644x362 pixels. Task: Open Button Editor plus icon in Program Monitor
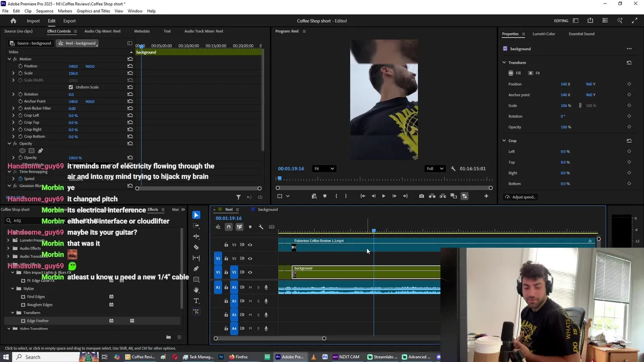pyautogui.click(x=486, y=196)
